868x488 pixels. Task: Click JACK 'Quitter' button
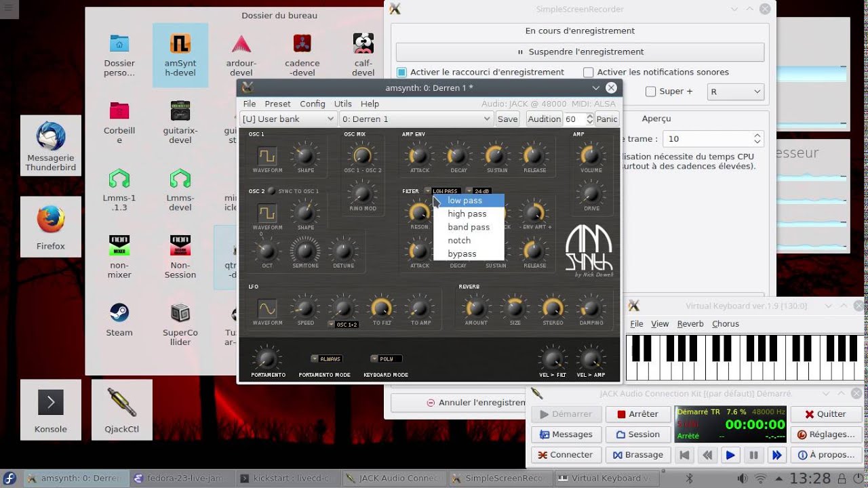pos(825,414)
